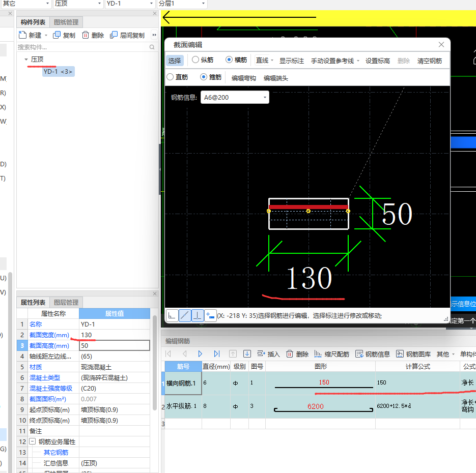Click the 6200 length in 水平纵筋.1 row
The height and width of the screenshot is (473, 476).
pyautogui.click(x=316, y=406)
